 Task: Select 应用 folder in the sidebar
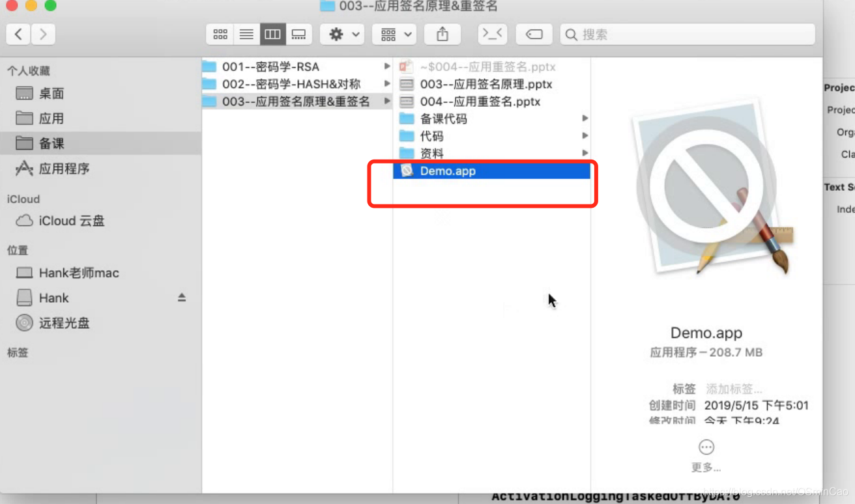[x=100, y=118]
